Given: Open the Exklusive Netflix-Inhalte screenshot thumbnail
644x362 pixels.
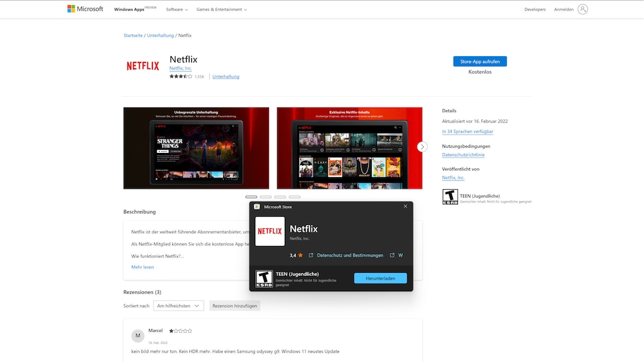Looking at the screenshot, I should [x=349, y=148].
